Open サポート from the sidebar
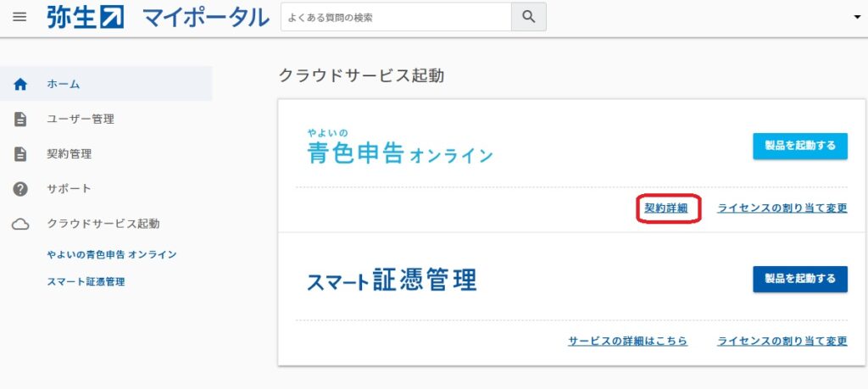Image resolution: width=868 pixels, height=389 pixels. [x=69, y=189]
